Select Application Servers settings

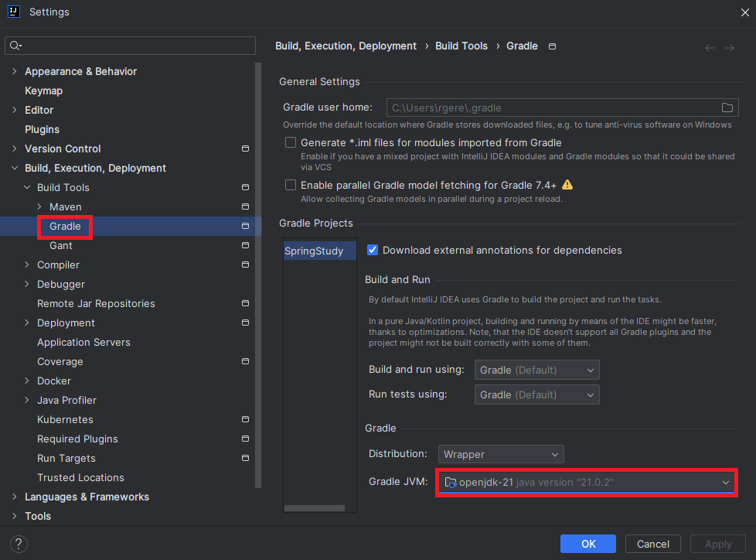[83, 342]
